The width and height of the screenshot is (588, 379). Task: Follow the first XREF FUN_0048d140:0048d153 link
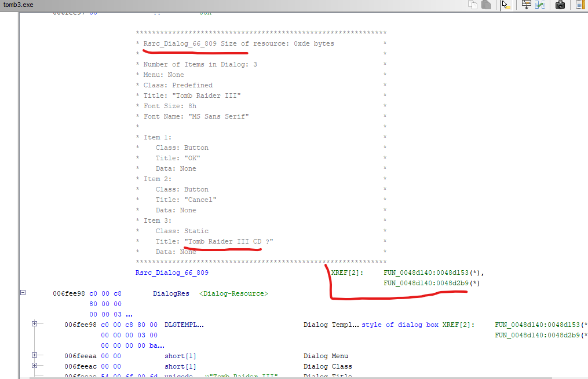(x=432, y=273)
